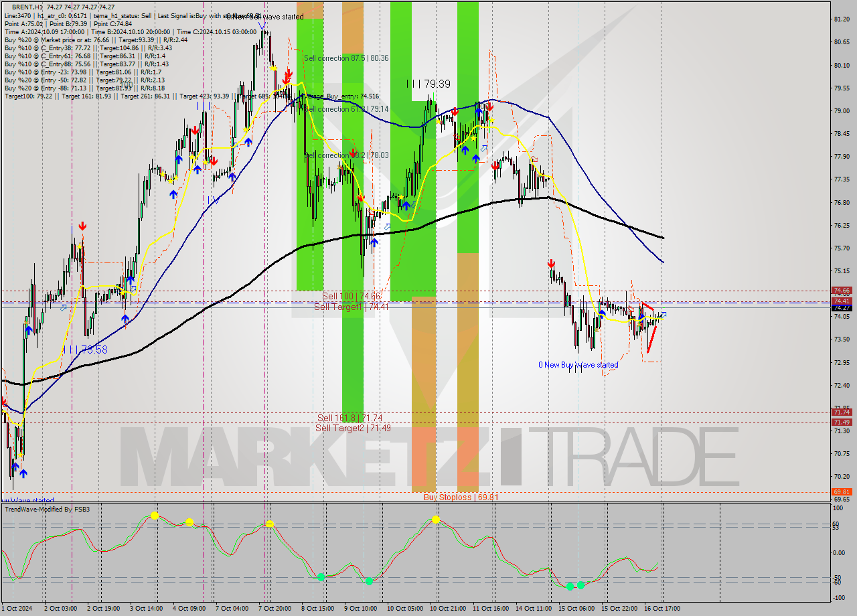Click the red sell arrow at 15 Oct gap-down
Image resolution: width=857 pixels, height=616 pixels.
(x=551, y=263)
